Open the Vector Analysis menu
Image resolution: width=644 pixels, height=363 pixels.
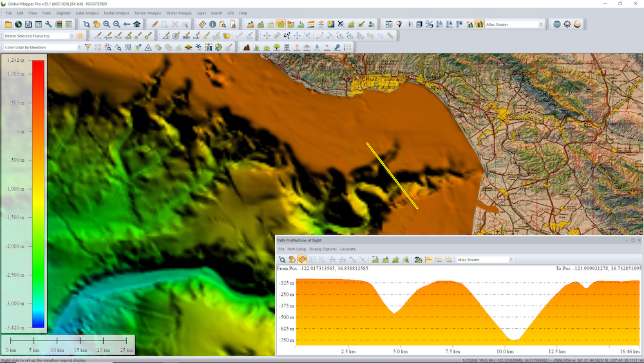pos(178,13)
